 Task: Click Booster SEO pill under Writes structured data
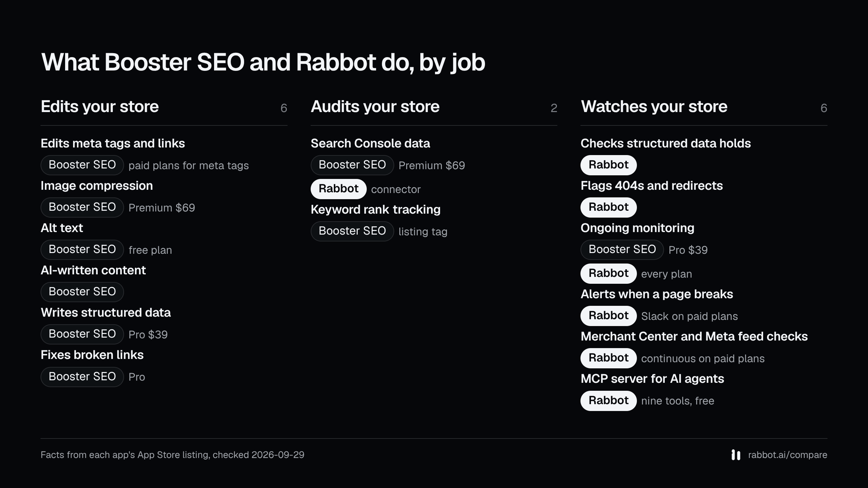coord(82,334)
